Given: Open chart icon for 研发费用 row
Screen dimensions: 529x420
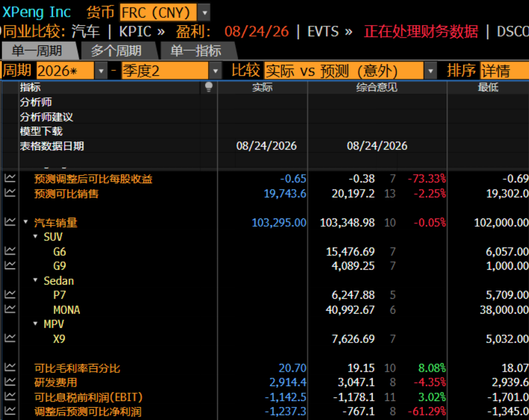Looking at the screenshot, I should (x=10, y=382).
